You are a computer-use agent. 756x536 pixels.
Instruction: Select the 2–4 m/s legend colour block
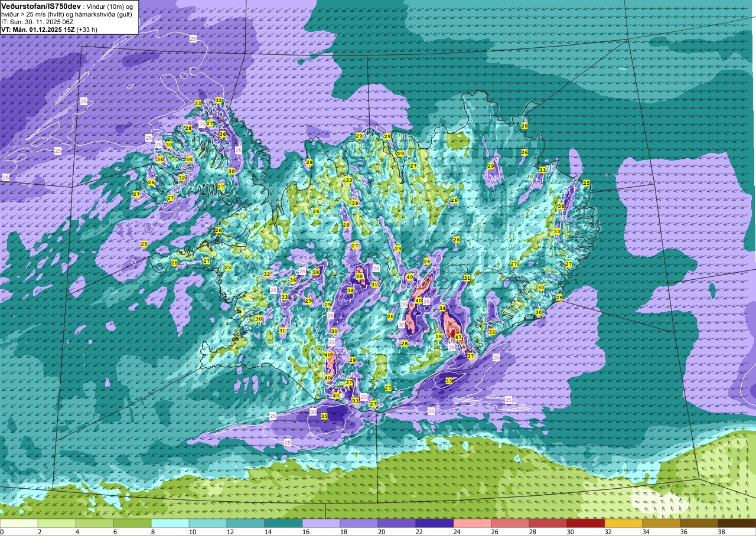pyautogui.click(x=57, y=524)
